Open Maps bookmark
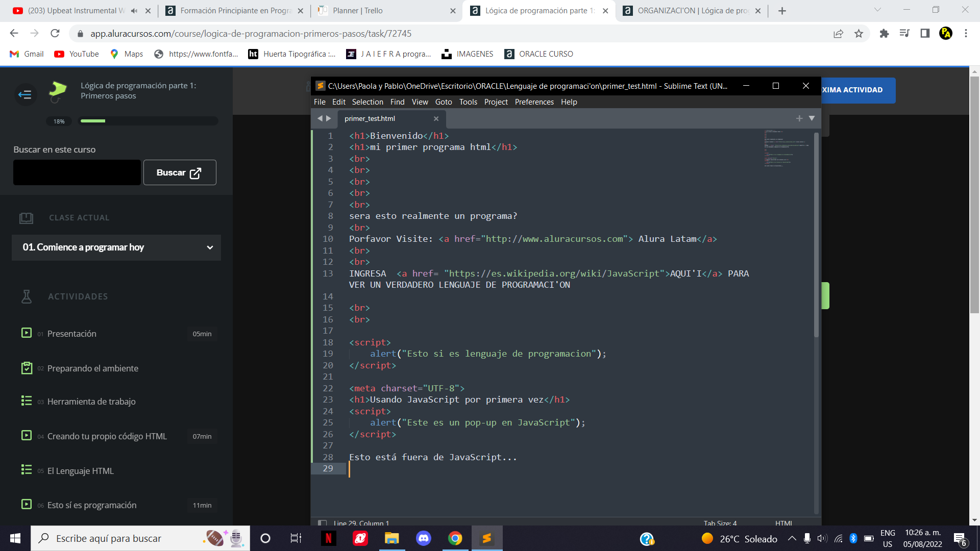Image resolution: width=980 pixels, height=551 pixels. (x=127, y=54)
